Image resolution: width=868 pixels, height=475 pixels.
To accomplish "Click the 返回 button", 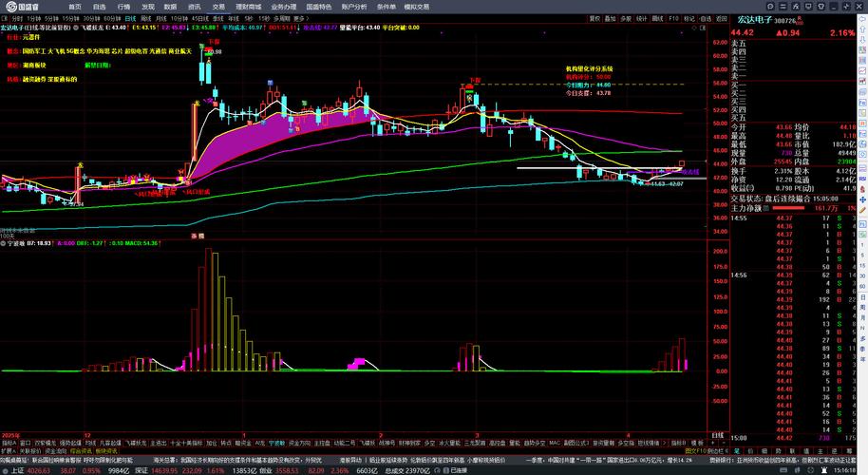I will coord(722,18).
